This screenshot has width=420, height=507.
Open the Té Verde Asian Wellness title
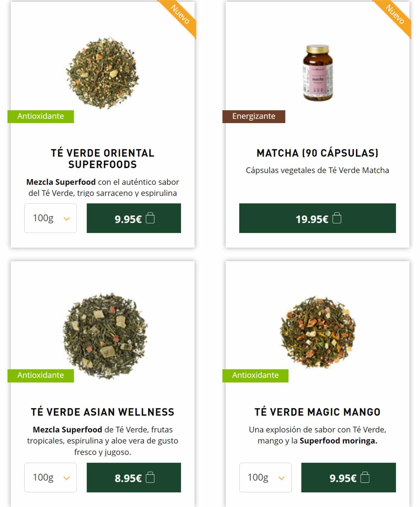tap(103, 412)
